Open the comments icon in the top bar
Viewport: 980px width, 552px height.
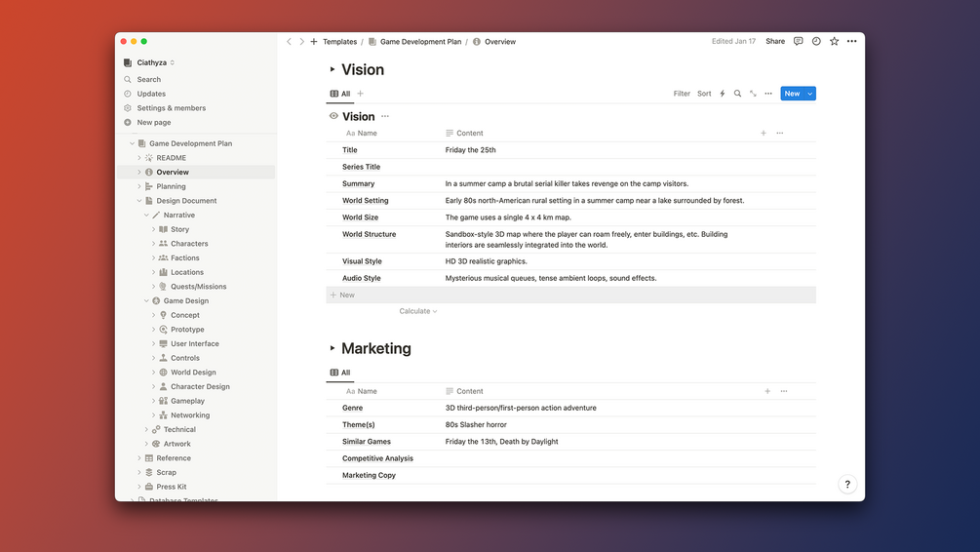point(798,41)
